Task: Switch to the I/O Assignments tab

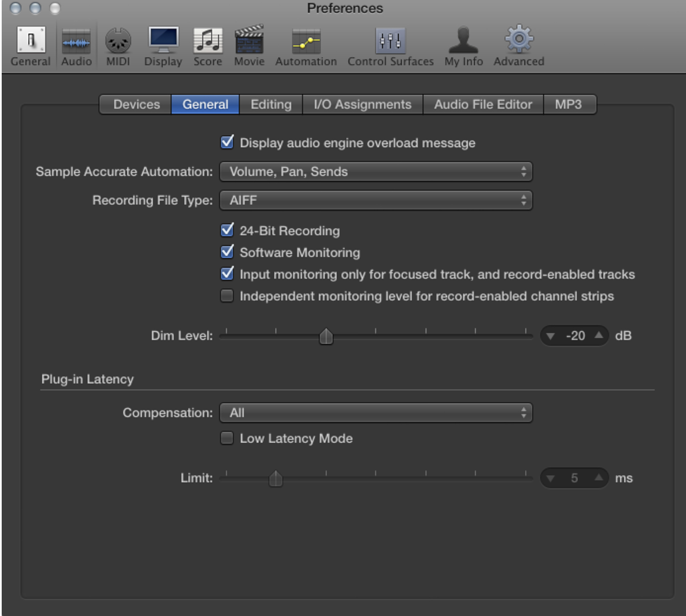Action: [362, 104]
